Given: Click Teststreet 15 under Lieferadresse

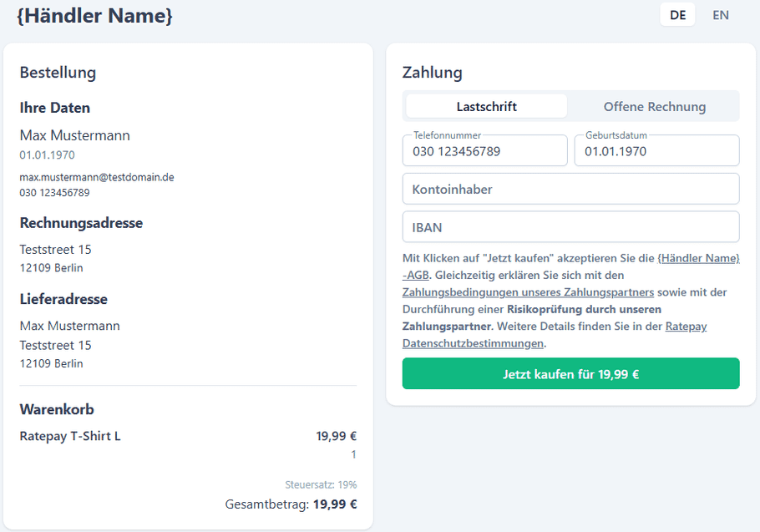Looking at the screenshot, I should (x=55, y=346).
